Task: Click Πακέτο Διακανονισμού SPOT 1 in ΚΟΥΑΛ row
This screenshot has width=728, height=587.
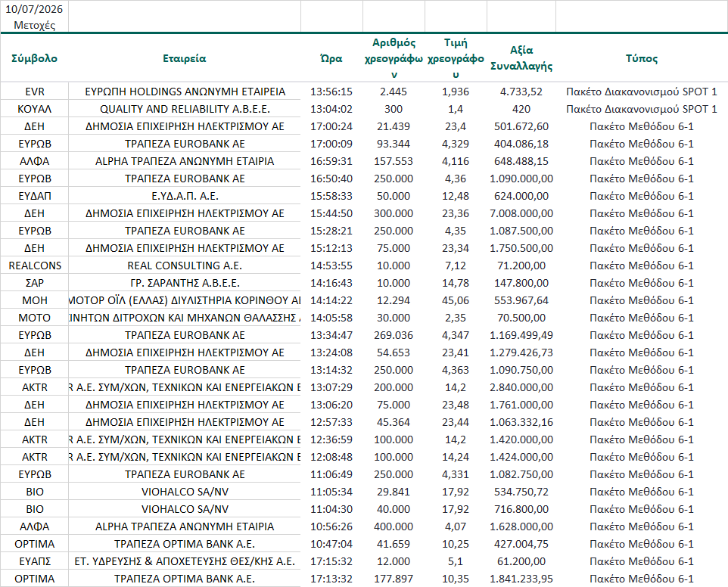Action: (x=642, y=109)
